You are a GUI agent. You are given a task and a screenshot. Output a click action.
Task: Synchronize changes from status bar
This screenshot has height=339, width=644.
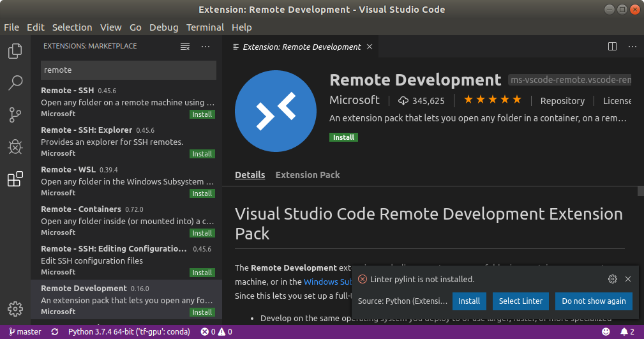pos(55,331)
